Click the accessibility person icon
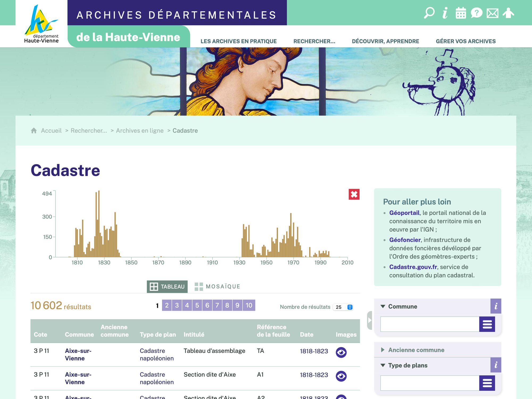This screenshot has width=532, height=399. coord(508,13)
